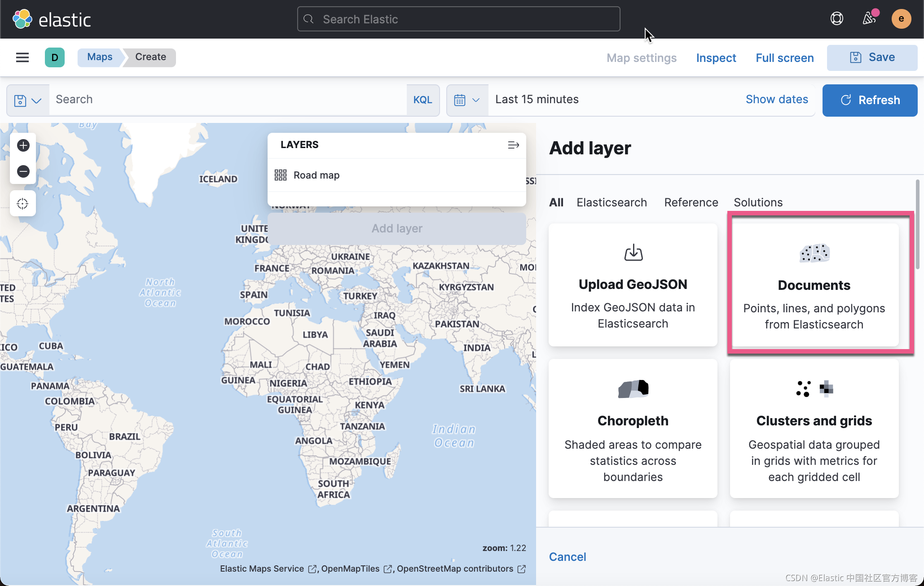Choose the Clusters and grids card

point(814,428)
